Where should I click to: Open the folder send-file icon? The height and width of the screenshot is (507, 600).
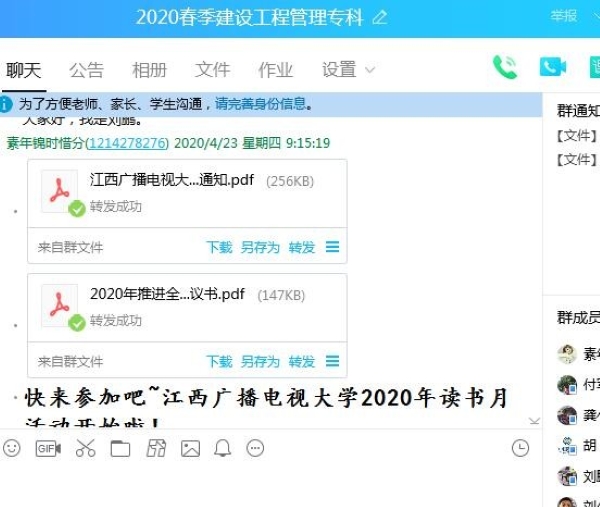tap(120, 448)
